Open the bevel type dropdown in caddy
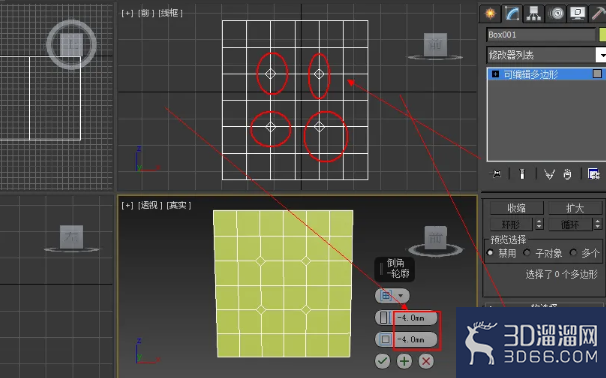 [392, 296]
